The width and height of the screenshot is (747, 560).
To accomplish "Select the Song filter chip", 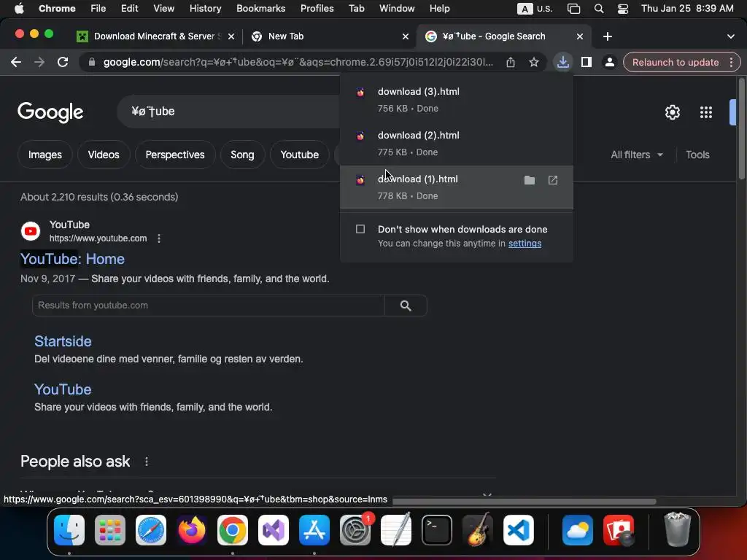I will click(242, 155).
